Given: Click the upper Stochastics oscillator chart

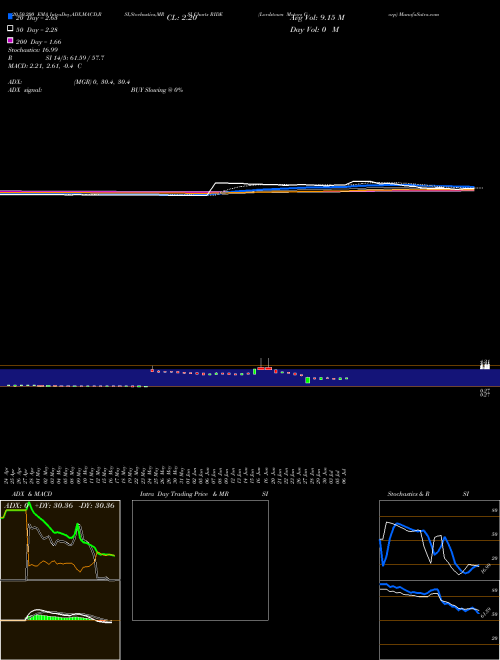Looking at the screenshot, I should 439,540.
